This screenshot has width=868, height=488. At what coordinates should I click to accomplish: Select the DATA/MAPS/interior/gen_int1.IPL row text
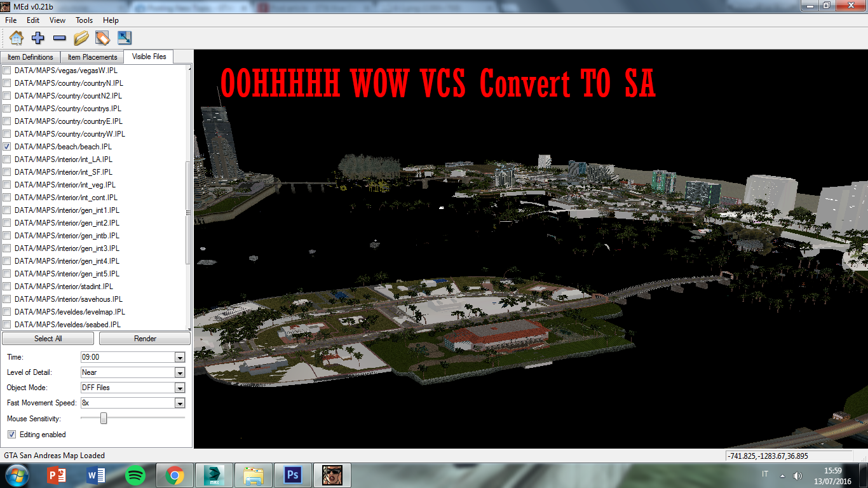[67, 210]
